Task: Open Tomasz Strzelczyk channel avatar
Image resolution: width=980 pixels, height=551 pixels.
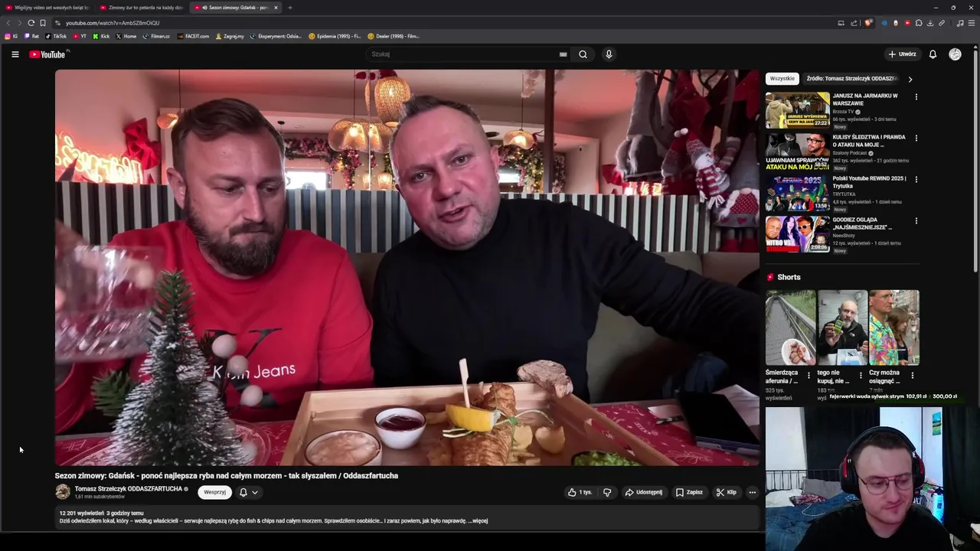Action: [63, 492]
